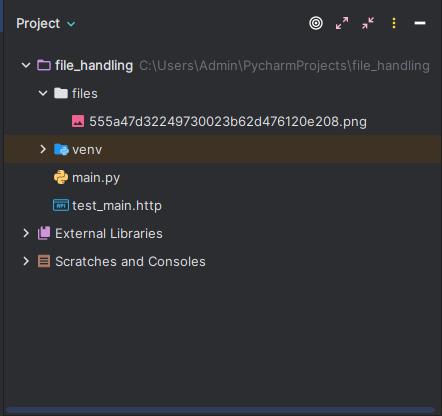Select External Libraries label

(x=109, y=234)
